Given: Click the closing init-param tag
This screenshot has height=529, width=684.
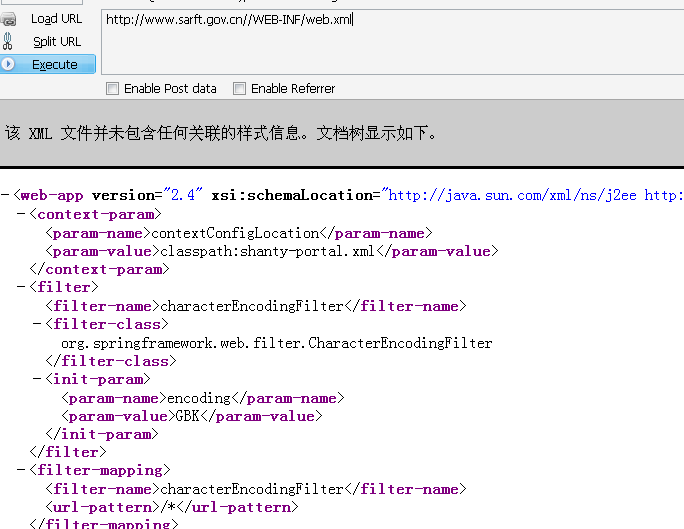Looking at the screenshot, I should tap(102, 434).
